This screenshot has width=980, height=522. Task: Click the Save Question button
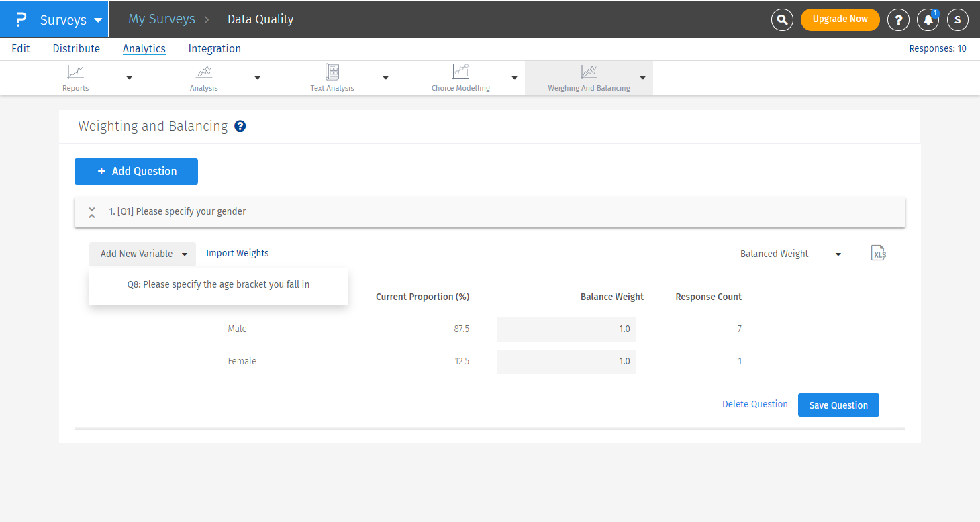838,405
